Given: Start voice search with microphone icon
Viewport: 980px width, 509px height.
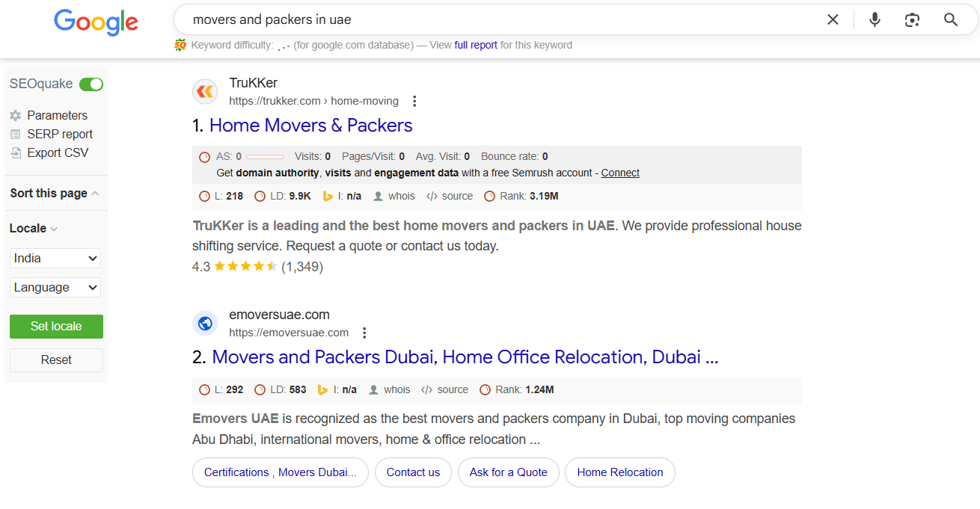Looking at the screenshot, I should point(875,20).
